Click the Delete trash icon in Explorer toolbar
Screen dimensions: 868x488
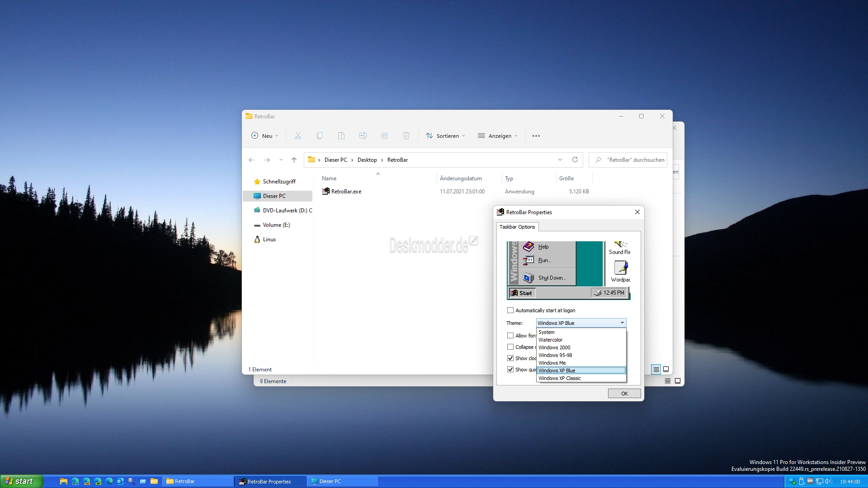[406, 136]
